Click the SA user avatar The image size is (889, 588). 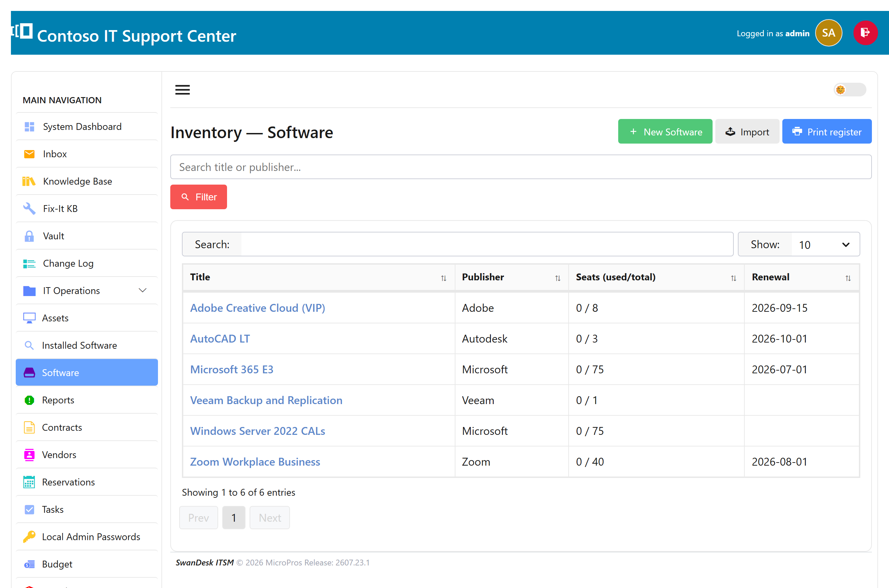[x=828, y=33]
